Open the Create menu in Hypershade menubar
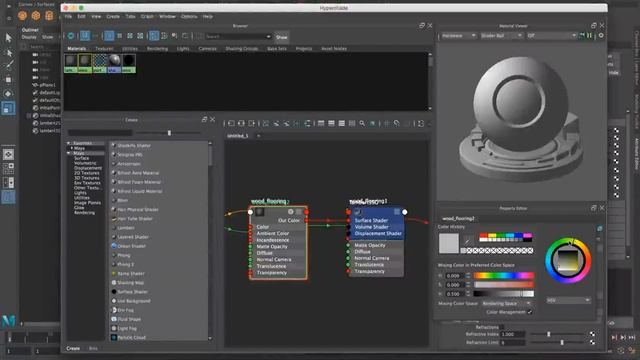640x360 pixels. (x=113, y=16)
